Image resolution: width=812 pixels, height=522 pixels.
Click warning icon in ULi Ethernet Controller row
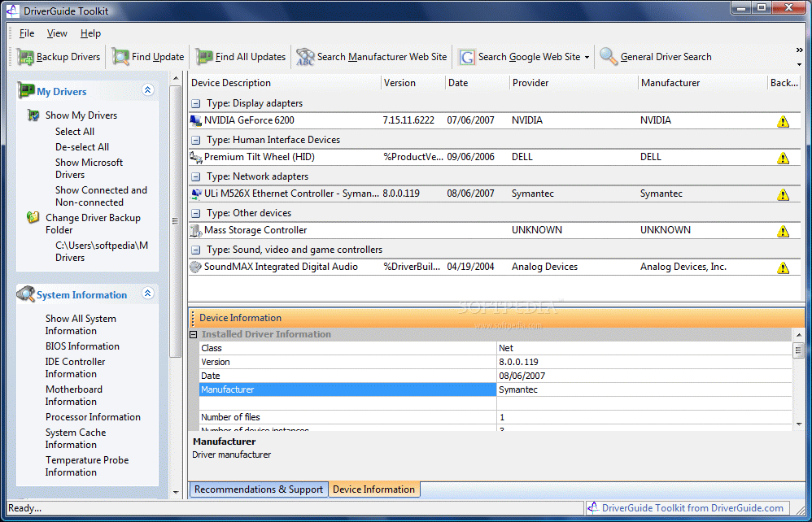point(783,194)
